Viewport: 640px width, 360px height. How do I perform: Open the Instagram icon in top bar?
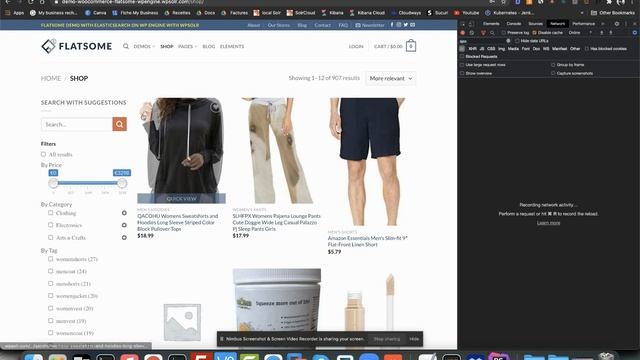point(399,25)
